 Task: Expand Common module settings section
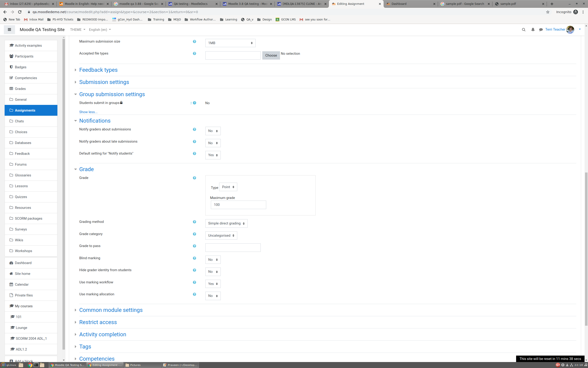111,310
